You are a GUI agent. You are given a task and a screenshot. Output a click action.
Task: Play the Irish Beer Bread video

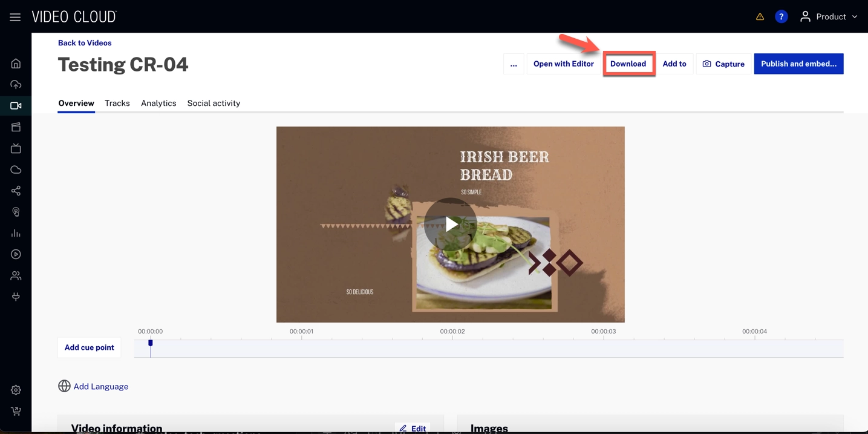coord(450,225)
